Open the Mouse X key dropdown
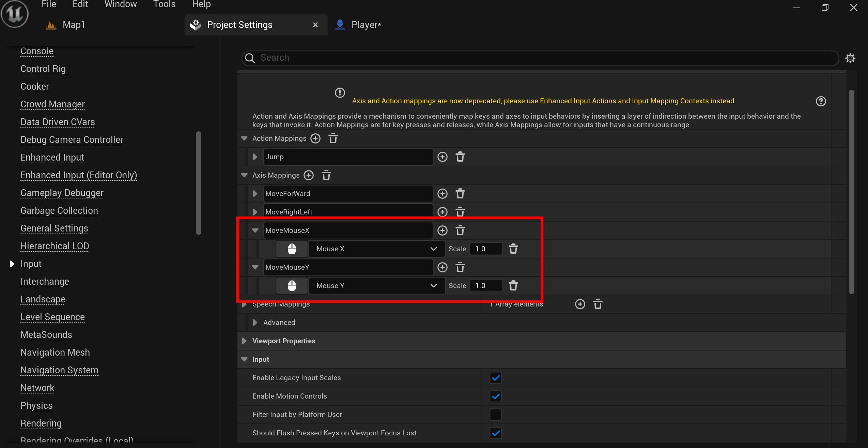 pyautogui.click(x=376, y=249)
